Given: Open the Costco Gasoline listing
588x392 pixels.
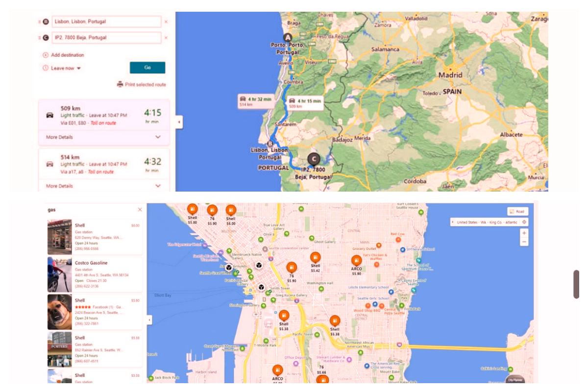Looking at the screenshot, I should (x=91, y=263).
